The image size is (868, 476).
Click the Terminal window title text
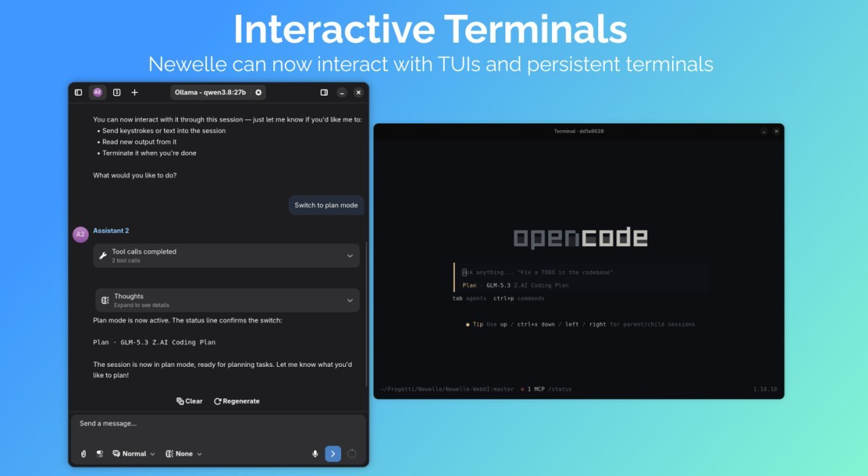[x=578, y=131]
